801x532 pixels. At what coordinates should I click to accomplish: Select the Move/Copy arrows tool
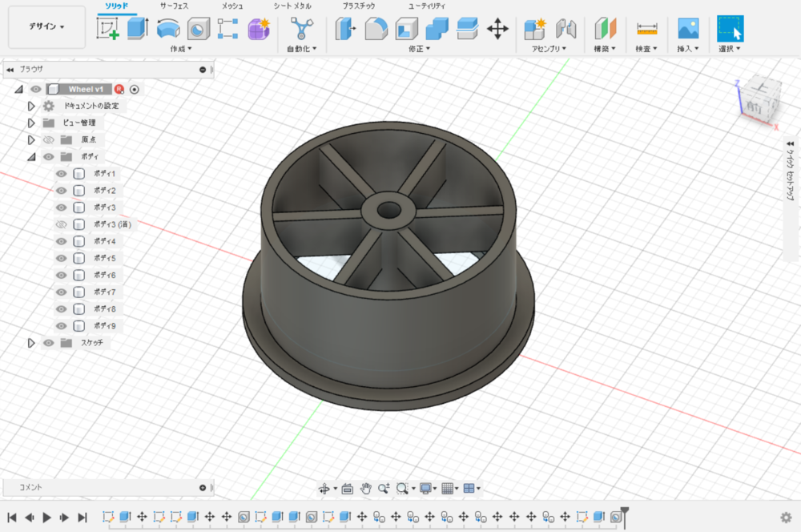click(x=497, y=29)
